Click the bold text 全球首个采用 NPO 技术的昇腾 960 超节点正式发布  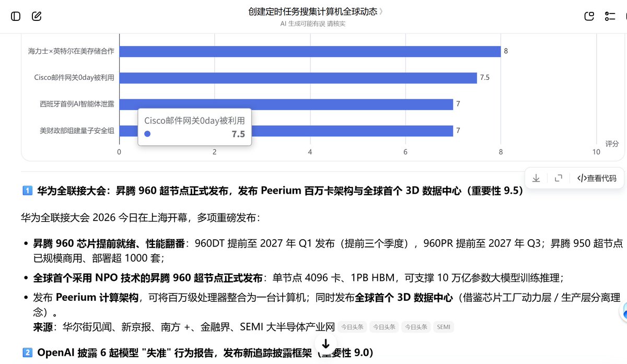tap(148, 278)
